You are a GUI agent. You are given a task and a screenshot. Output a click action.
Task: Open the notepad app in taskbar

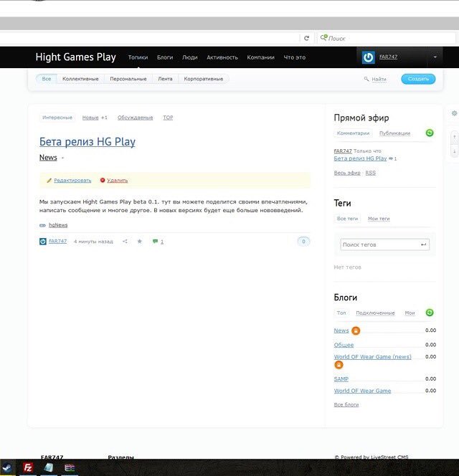coord(49,468)
